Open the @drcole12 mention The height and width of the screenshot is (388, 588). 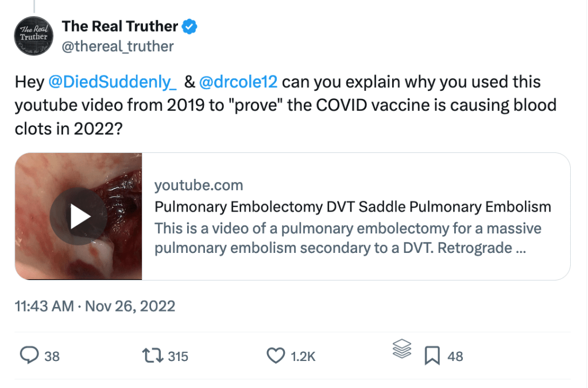point(238,82)
